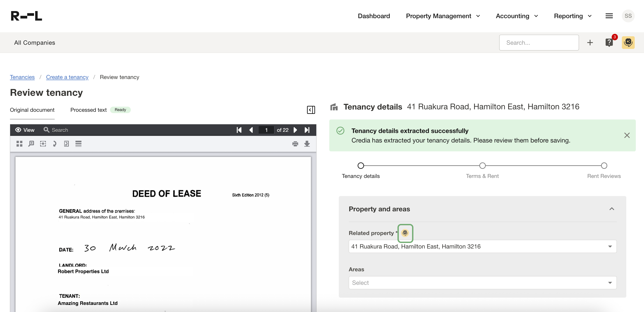The height and width of the screenshot is (312, 644).
Task: Click the global Search field
Action: [x=539, y=43]
